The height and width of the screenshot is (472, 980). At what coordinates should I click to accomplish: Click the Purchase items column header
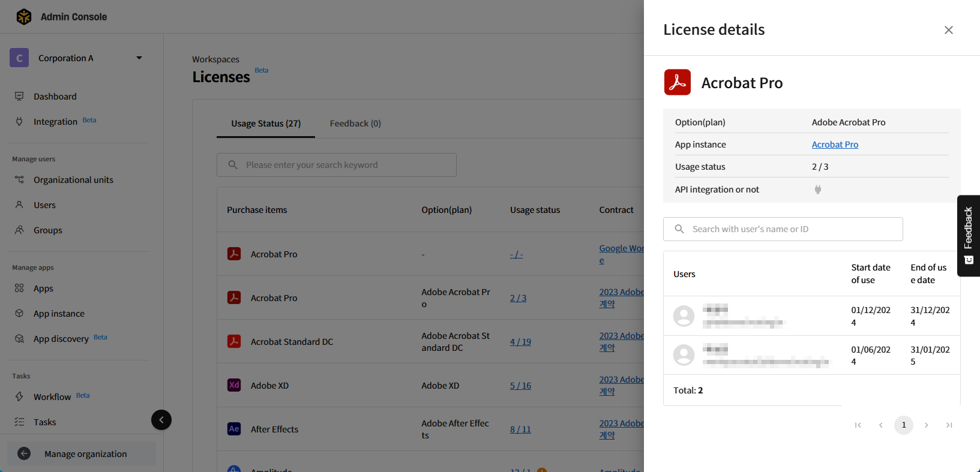[x=257, y=210]
